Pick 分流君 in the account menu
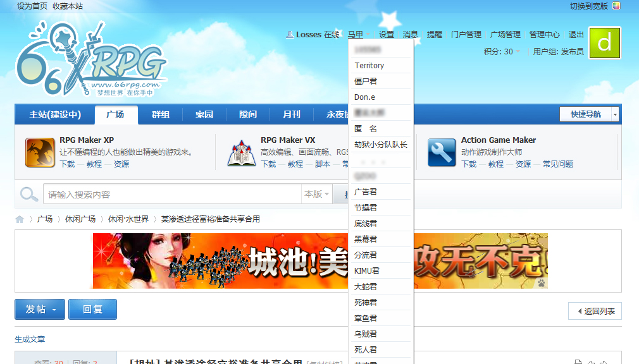Screen dimensions: 639x364 point(381,255)
